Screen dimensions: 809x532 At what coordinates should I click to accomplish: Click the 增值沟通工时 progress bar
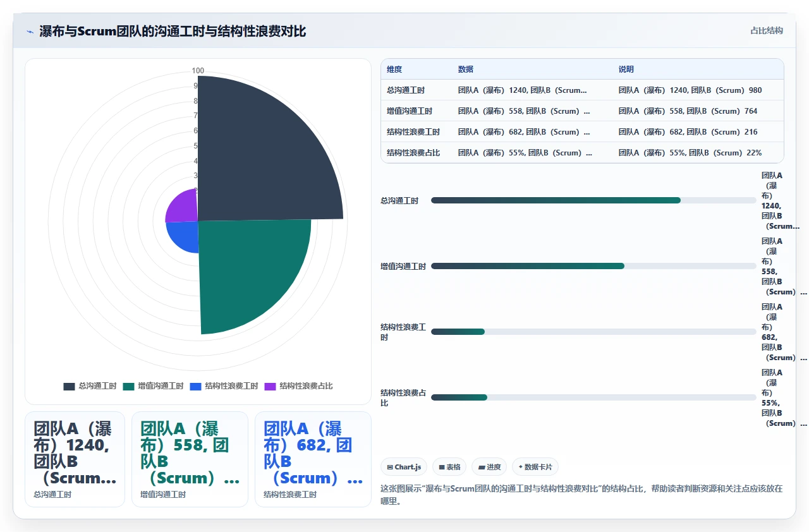point(593,266)
